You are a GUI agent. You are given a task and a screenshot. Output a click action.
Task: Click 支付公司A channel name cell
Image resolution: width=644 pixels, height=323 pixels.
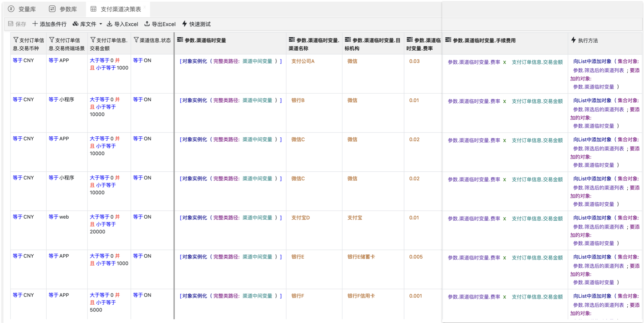click(303, 61)
